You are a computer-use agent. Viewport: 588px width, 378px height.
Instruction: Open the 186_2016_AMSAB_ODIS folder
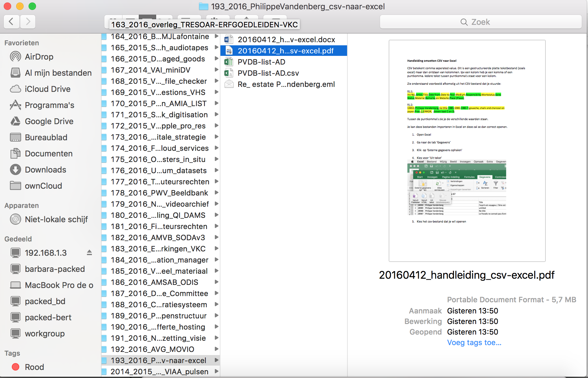click(154, 282)
